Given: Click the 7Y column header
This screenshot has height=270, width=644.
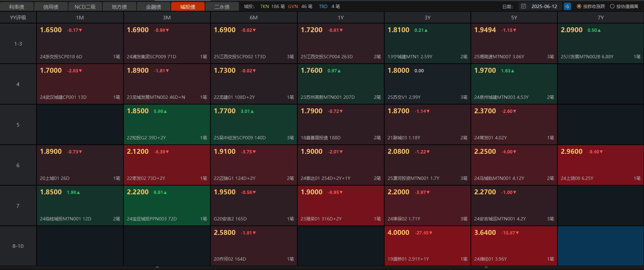Looking at the screenshot, I should point(601,17).
